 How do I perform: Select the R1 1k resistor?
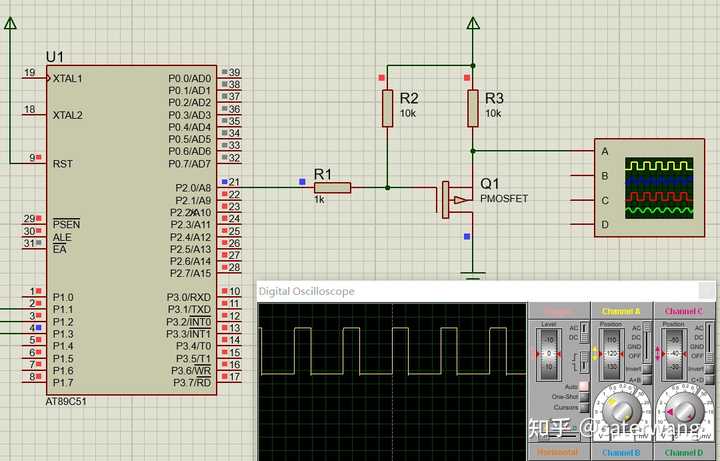click(332, 187)
